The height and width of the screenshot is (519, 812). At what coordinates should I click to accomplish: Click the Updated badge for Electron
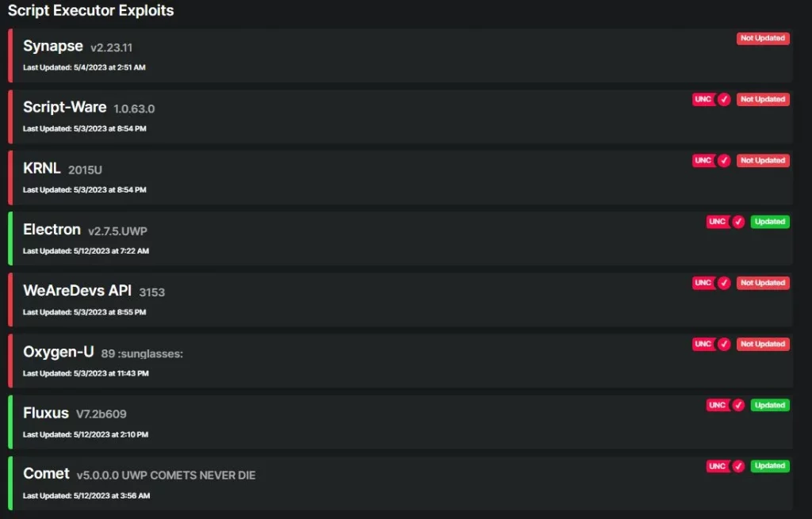769,222
